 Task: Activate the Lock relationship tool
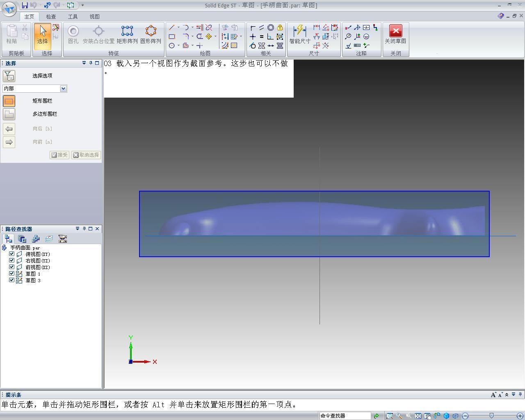280,27
